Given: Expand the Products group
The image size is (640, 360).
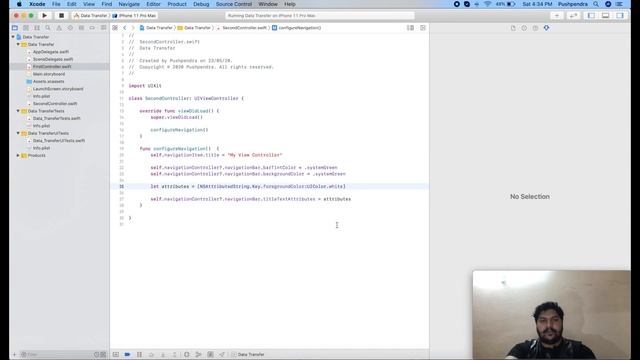Looking at the screenshot, I should (18, 155).
